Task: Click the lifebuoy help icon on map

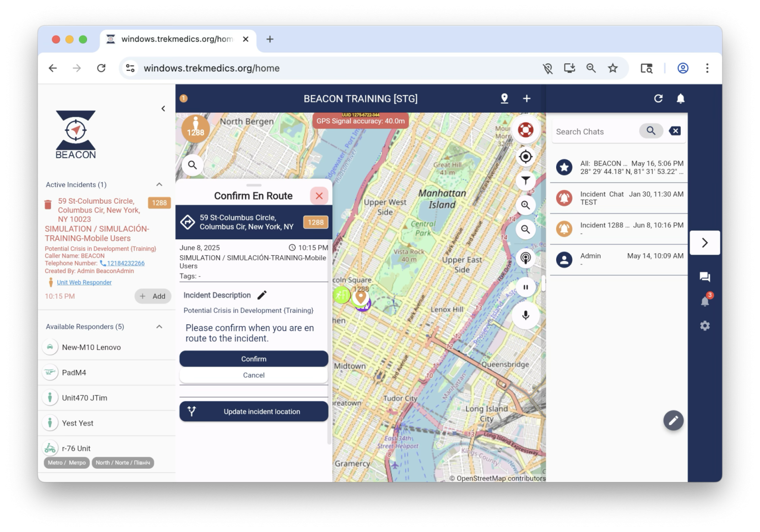Action: (x=525, y=130)
